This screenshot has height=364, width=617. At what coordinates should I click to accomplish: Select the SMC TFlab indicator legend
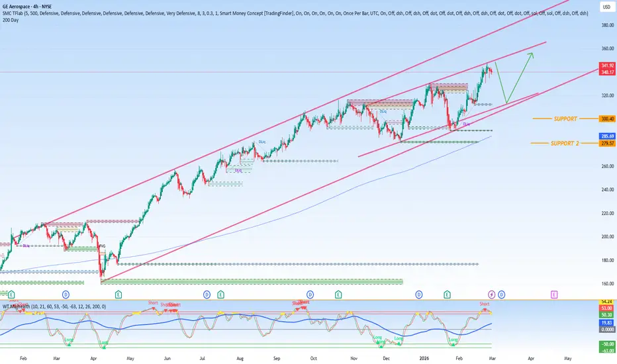(x=295, y=13)
